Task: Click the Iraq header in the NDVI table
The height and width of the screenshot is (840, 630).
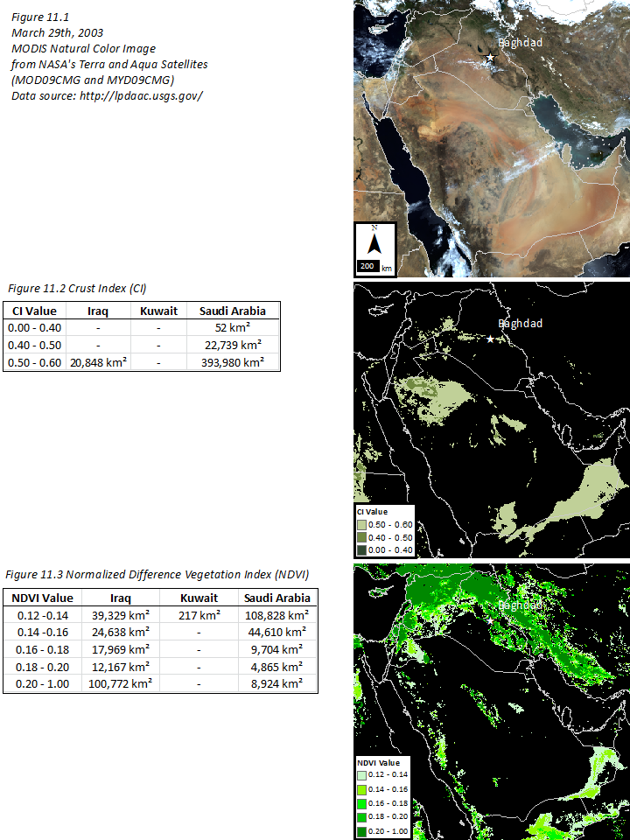Action: [121, 598]
